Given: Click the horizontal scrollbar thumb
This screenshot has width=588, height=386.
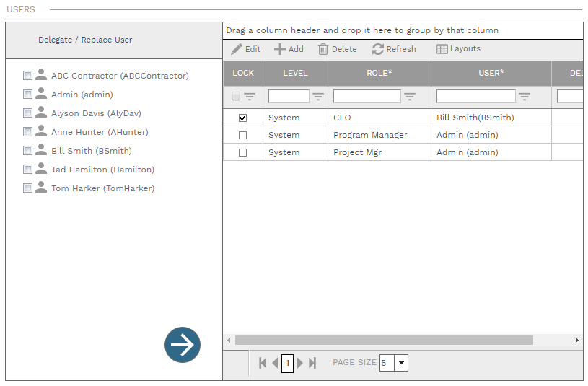Looking at the screenshot, I should pos(384,341).
